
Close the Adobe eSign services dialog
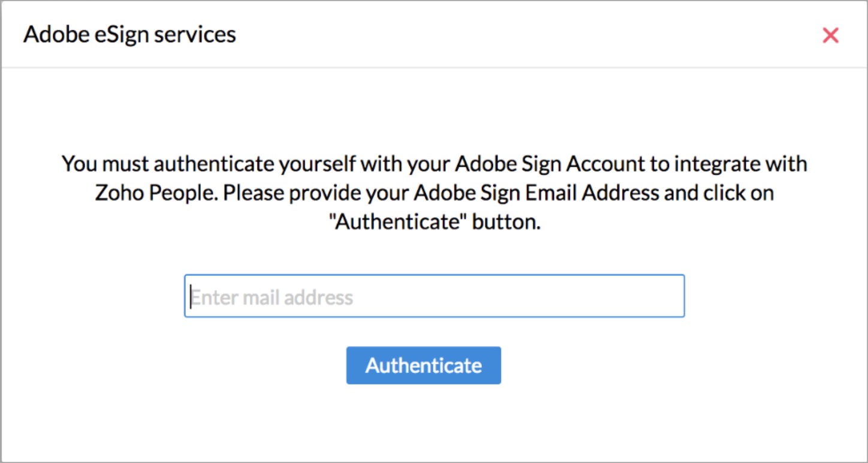coord(830,35)
